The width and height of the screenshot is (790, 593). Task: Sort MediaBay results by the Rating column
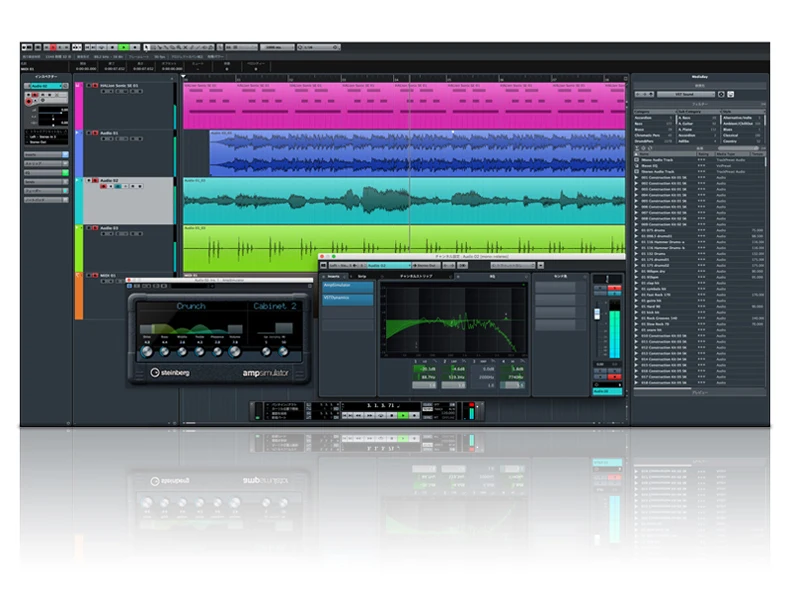pos(703,154)
